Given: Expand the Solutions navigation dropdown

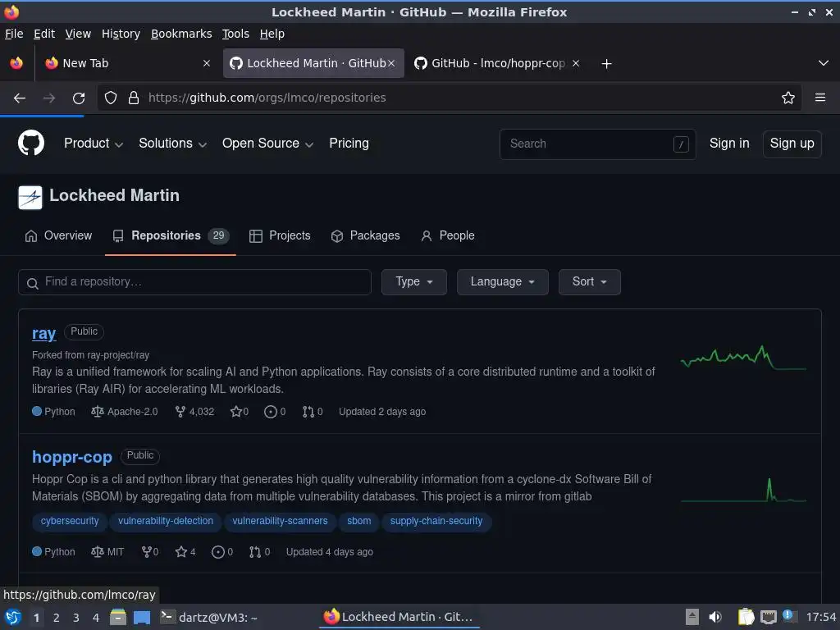Looking at the screenshot, I should tap(172, 143).
